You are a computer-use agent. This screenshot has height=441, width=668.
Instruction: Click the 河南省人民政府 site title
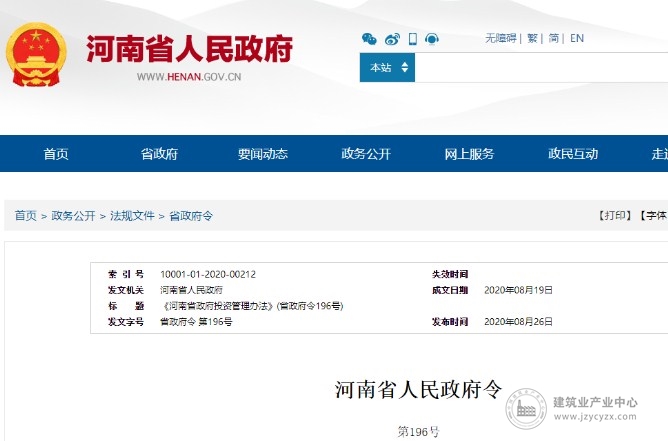click(190, 49)
